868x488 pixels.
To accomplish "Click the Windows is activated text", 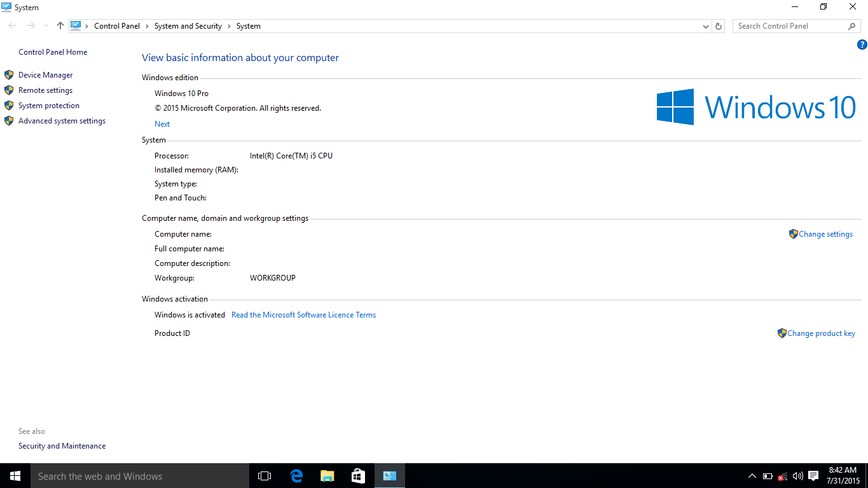I will click(189, 315).
